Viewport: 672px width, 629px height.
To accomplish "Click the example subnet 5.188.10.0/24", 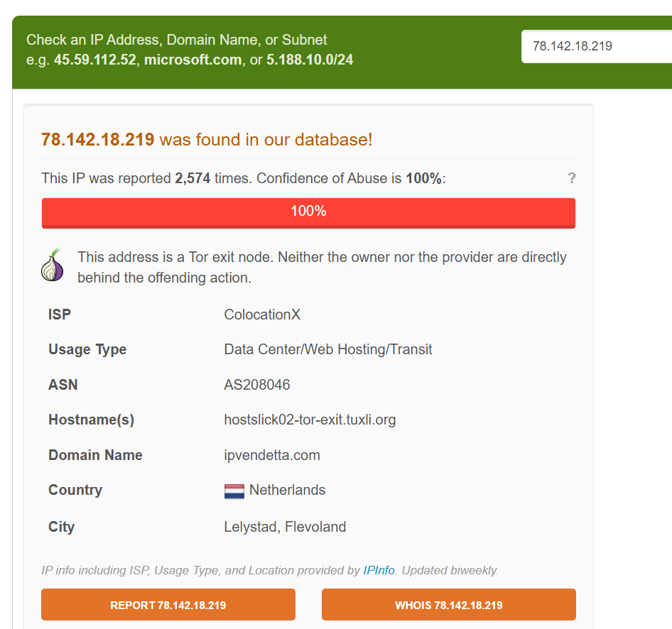I will point(310,60).
